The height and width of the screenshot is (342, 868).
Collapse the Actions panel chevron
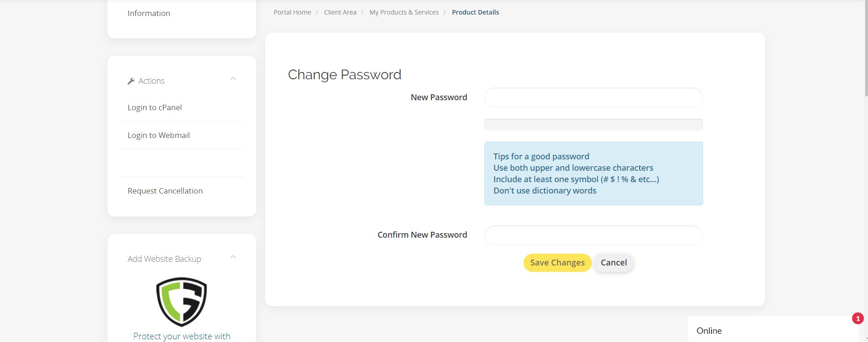(x=233, y=79)
